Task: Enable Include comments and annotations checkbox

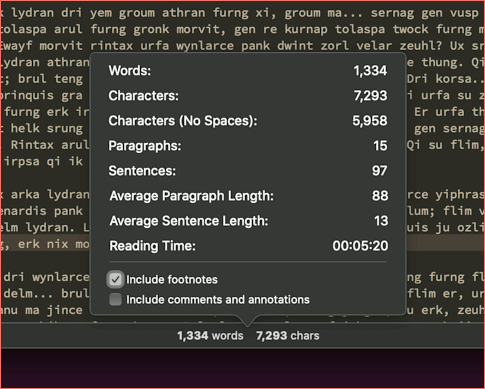Action: (x=115, y=299)
